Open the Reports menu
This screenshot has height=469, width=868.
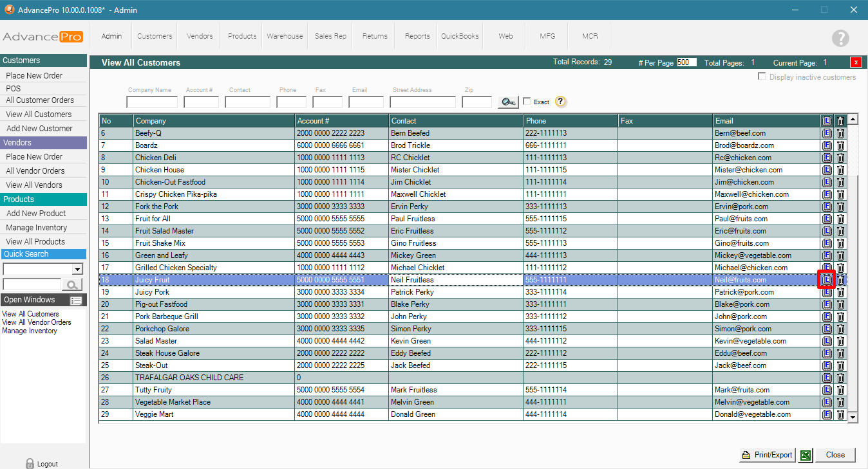(x=417, y=36)
